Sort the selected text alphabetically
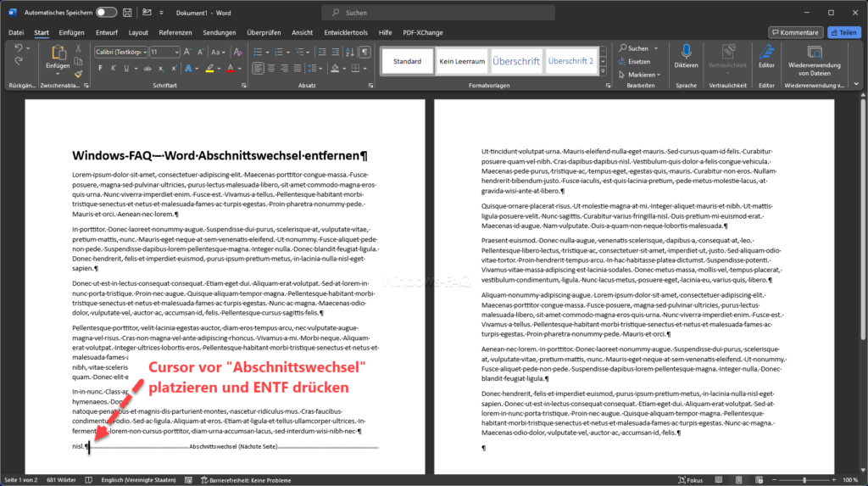868x486 pixels. tap(350, 52)
